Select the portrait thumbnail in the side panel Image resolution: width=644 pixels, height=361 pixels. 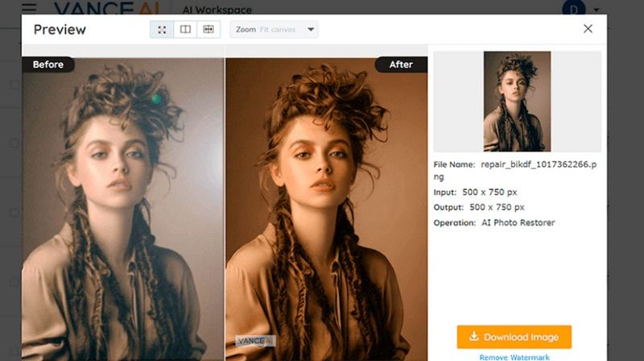tap(517, 102)
